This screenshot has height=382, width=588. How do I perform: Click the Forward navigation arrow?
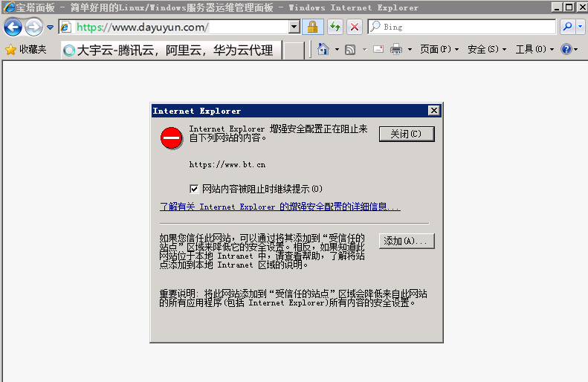[x=33, y=27]
